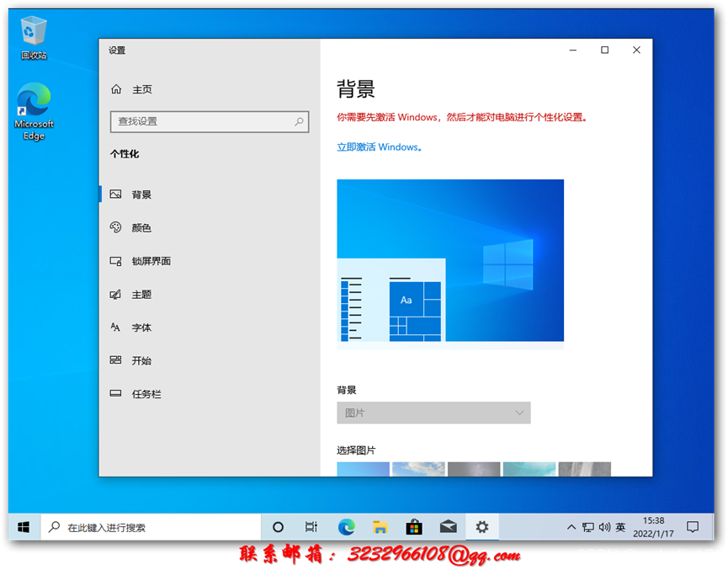Open Task View on the taskbar
The width and height of the screenshot is (728, 570).
pos(311,527)
